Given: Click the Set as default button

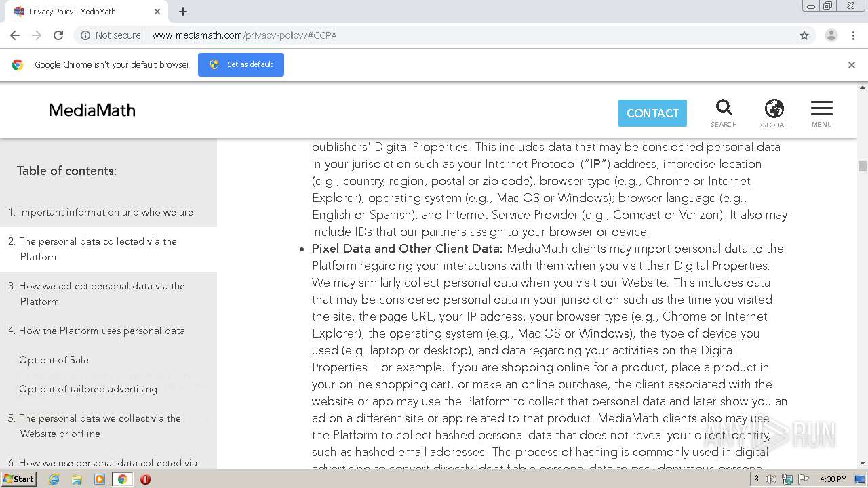Looking at the screenshot, I should [x=241, y=64].
